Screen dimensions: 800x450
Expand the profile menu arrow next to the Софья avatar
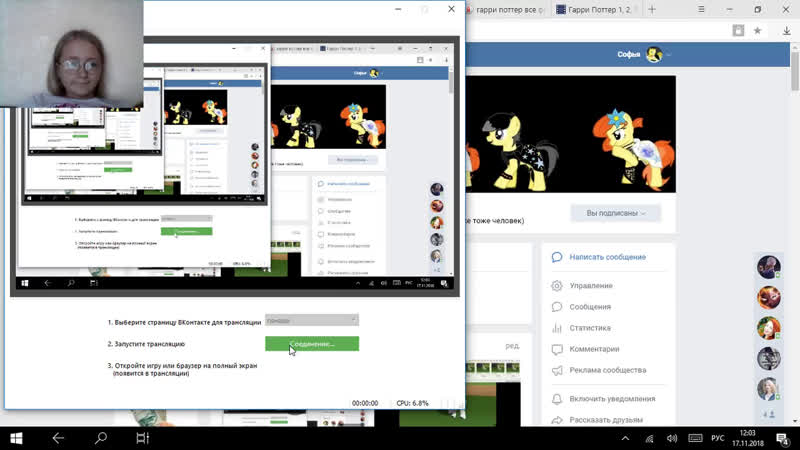[668, 55]
